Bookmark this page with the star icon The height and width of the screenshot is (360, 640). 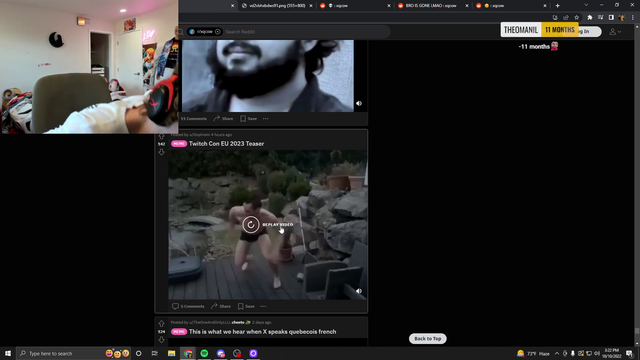[x=576, y=18]
